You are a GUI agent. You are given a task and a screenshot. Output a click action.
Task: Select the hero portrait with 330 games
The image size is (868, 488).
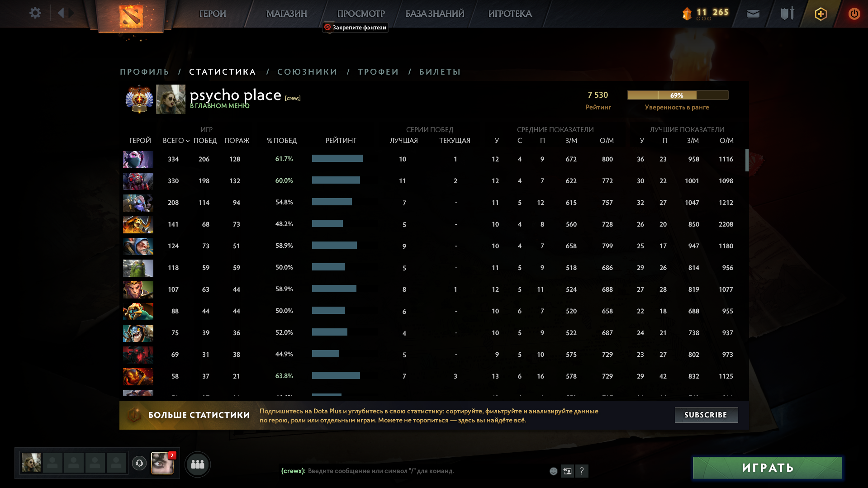pyautogui.click(x=138, y=181)
